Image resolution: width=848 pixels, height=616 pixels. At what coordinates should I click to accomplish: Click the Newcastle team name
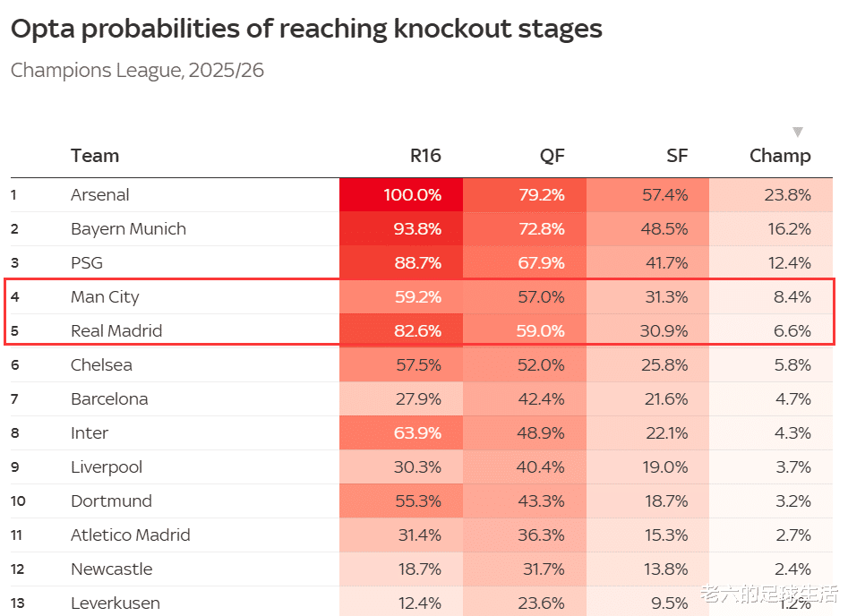pos(112,569)
